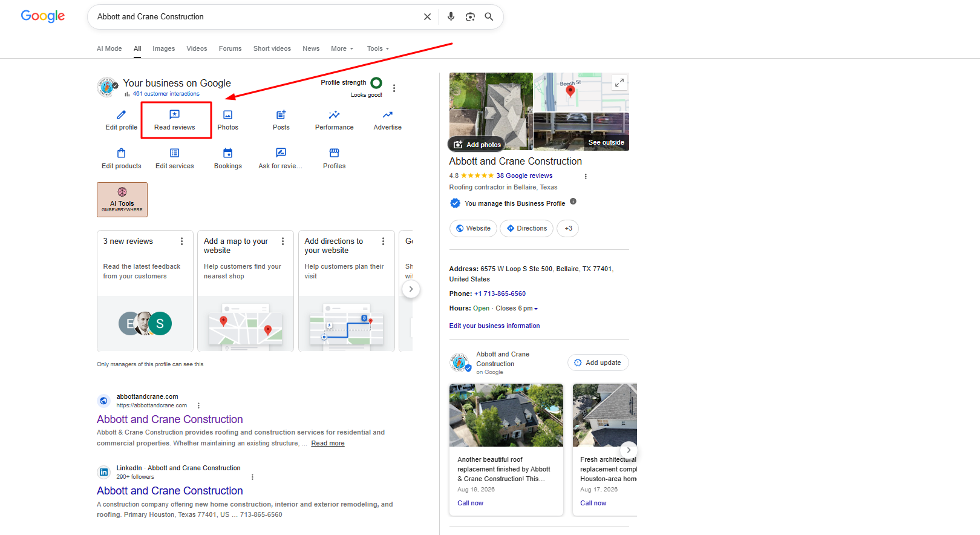Open Add directions to your website card

(347, 290)
